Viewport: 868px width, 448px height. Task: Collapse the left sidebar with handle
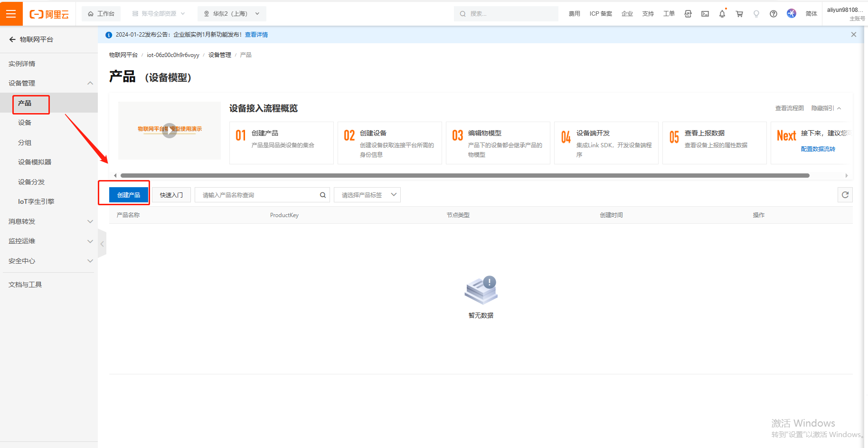point(102,244)
